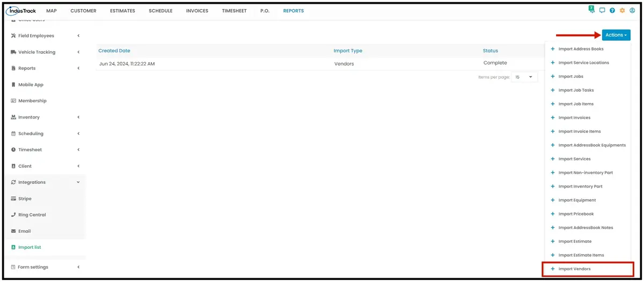Image resolution: width=644 pixels, height=282 pixels.
Task: Go to the CUSTOMER tab
Action: 83,11
